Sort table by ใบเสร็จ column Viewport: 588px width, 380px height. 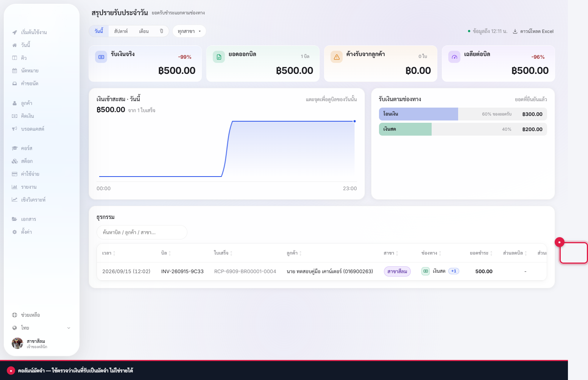pos(223,253)
